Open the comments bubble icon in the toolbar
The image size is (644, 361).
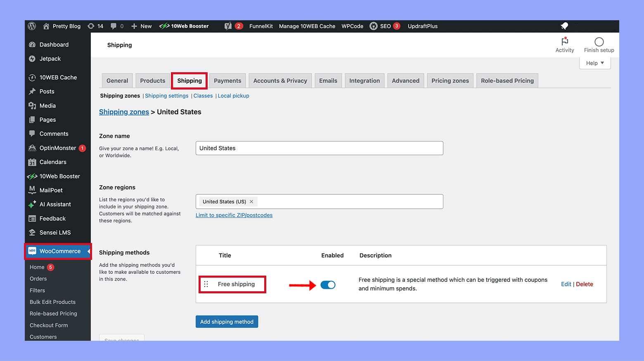[114, 26]
